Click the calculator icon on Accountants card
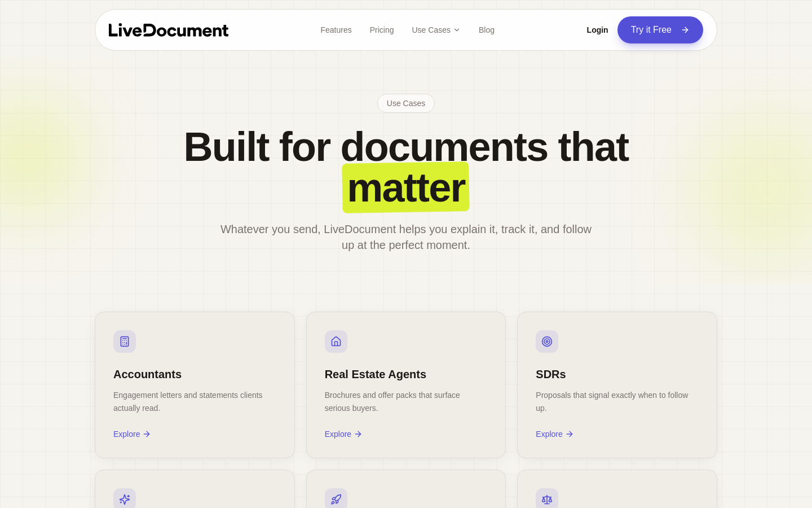The image size is (812, 508). point(125,341)
